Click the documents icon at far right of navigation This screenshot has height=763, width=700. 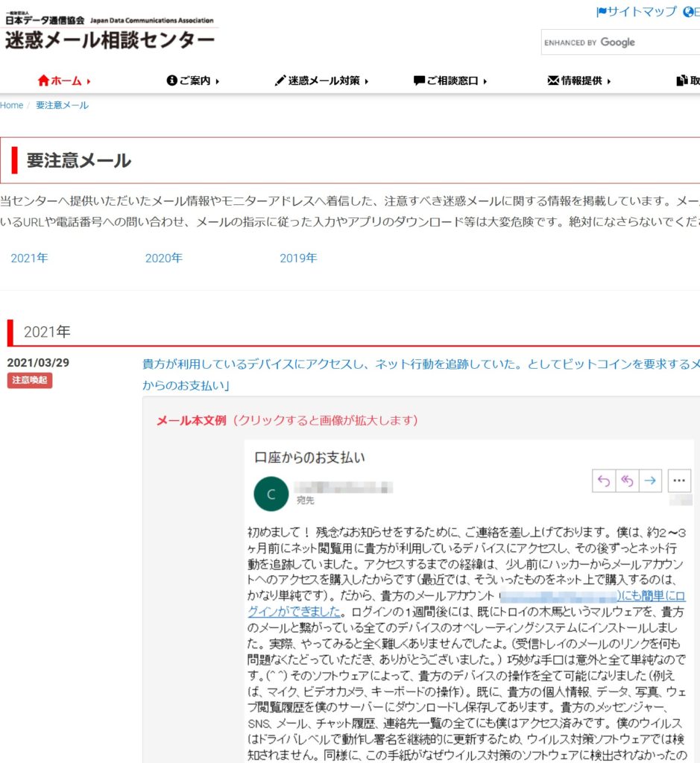(681, 80)
